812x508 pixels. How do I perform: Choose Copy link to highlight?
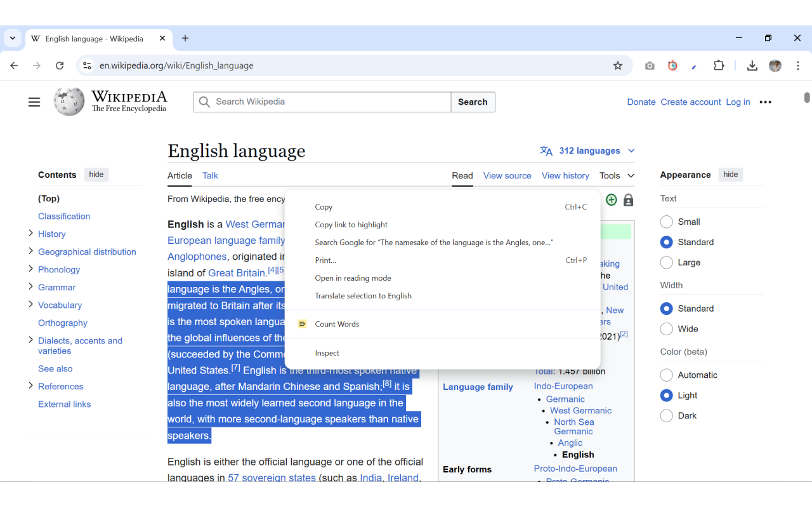[x=443, y=225]
